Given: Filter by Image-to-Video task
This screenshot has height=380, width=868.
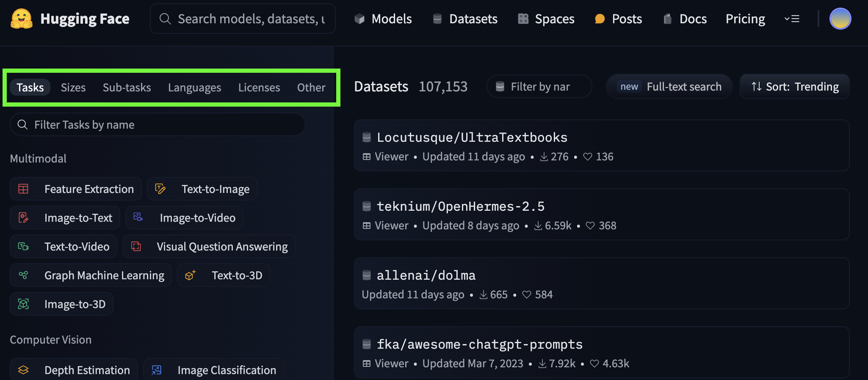Looking at the screenshot, I should coord(184,218).
